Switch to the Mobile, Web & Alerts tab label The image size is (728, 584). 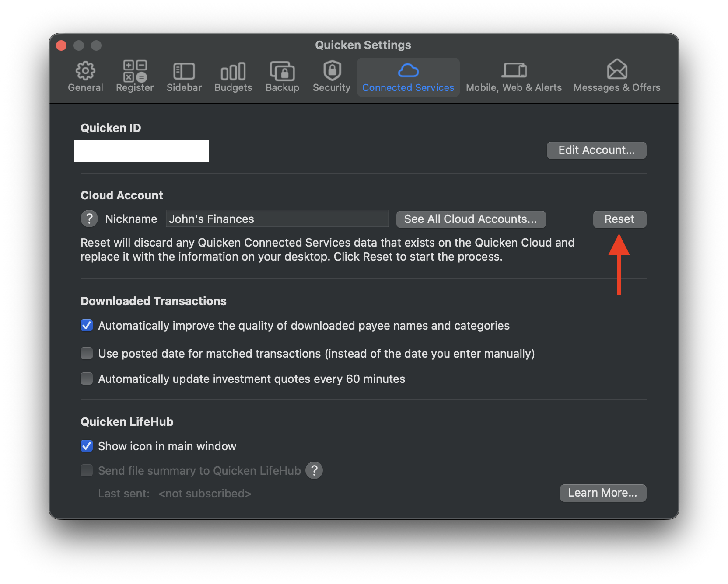(514, 87)
